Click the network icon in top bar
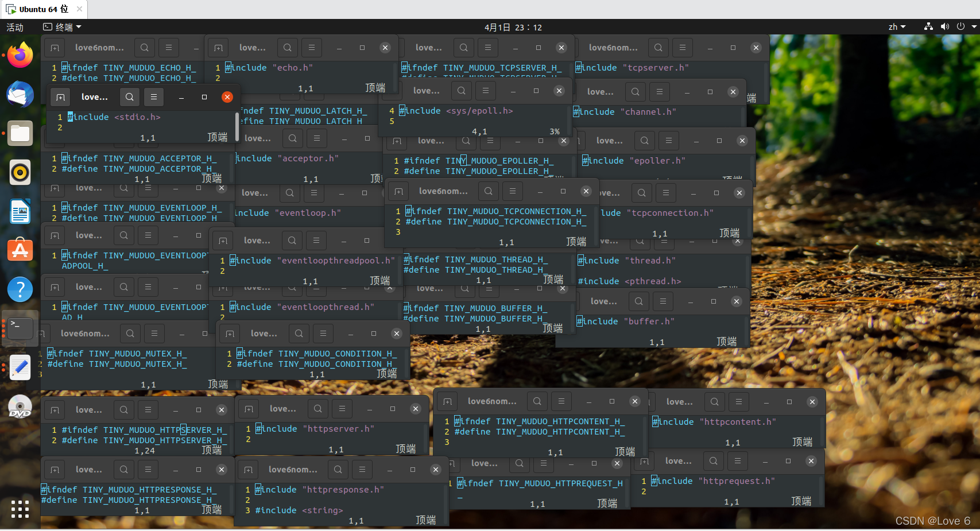980x531 pixels. click(928, 26)
